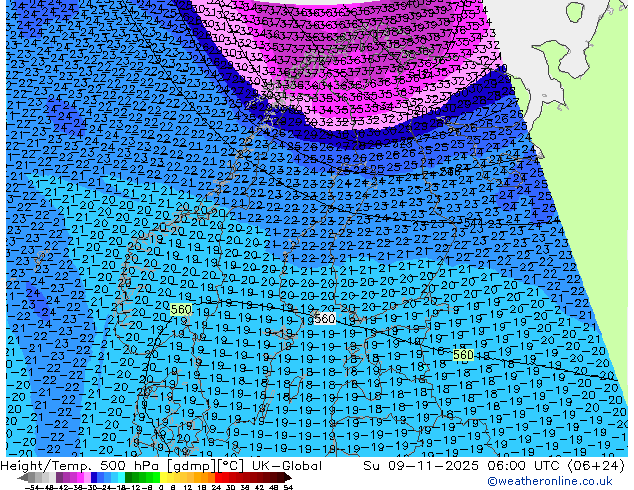Click the forecast date 'Su 09-11-2025'
This screenshot has width=634, height=490.
[x=421, y=466]
